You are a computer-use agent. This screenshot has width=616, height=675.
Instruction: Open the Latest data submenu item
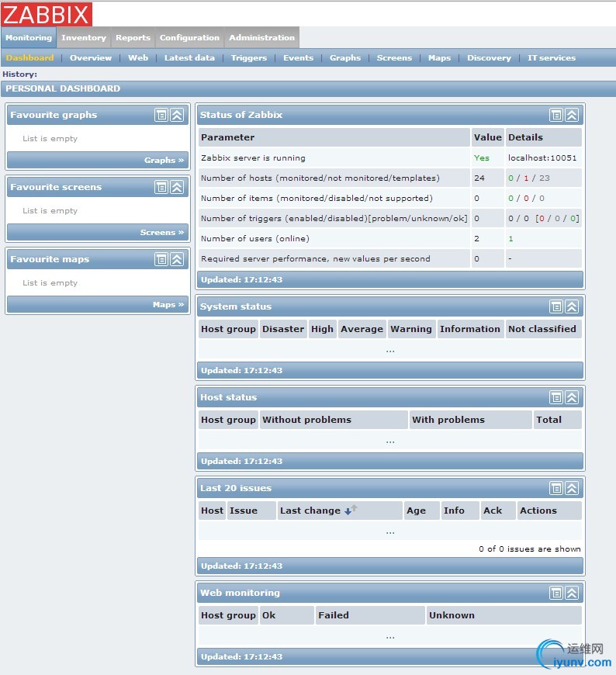point(189,57)
